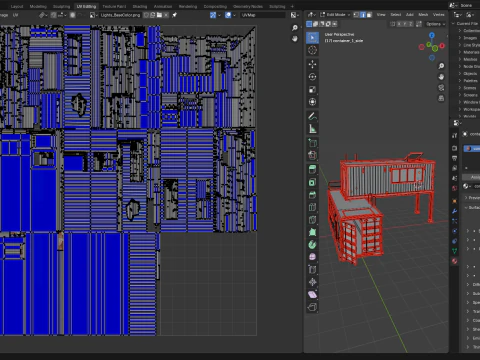Image resolution: width=480 pixels, height=360 pixels.
Task: Open the Add menu in 3D viewport
Action: [410, 15]
